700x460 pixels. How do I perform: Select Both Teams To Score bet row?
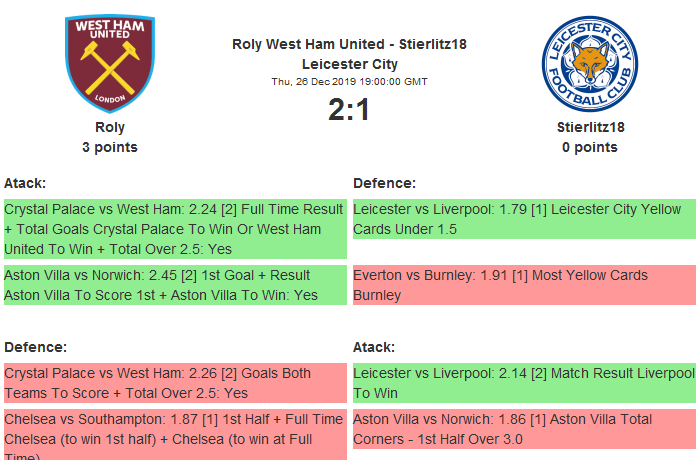174,383
